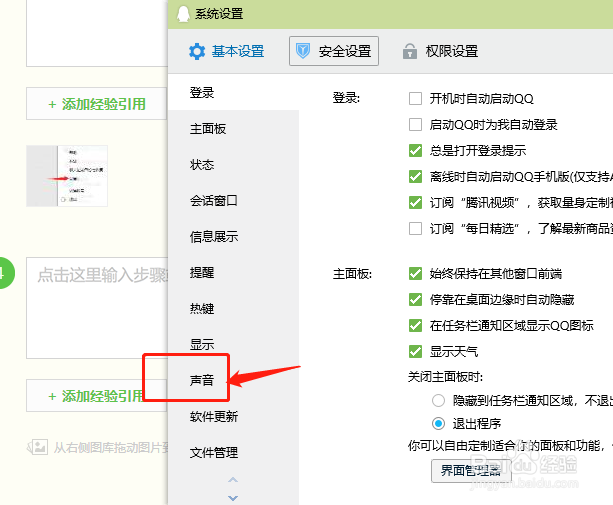Switch to 权限设置 tab
Image resolution: width=613 pixels, height=505 pixels.
pos(440,51)
